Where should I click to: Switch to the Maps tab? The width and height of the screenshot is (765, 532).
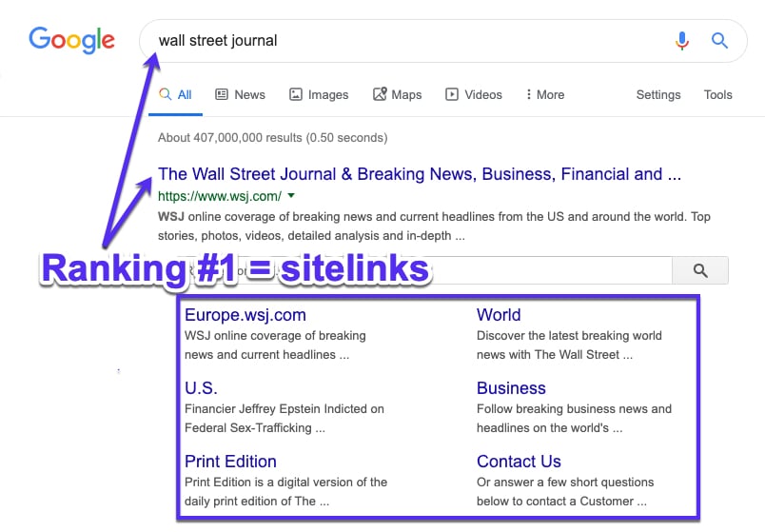pyautogui.click(x=397, y=94)
